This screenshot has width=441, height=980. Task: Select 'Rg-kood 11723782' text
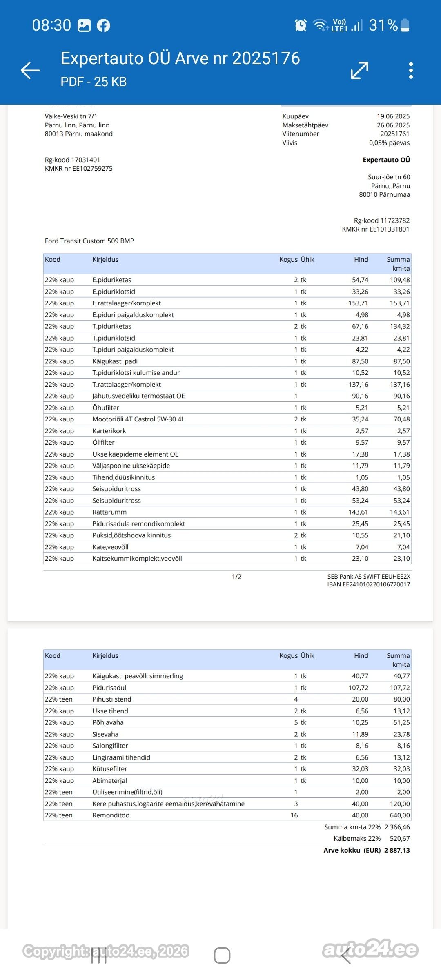tap(382, 220)
